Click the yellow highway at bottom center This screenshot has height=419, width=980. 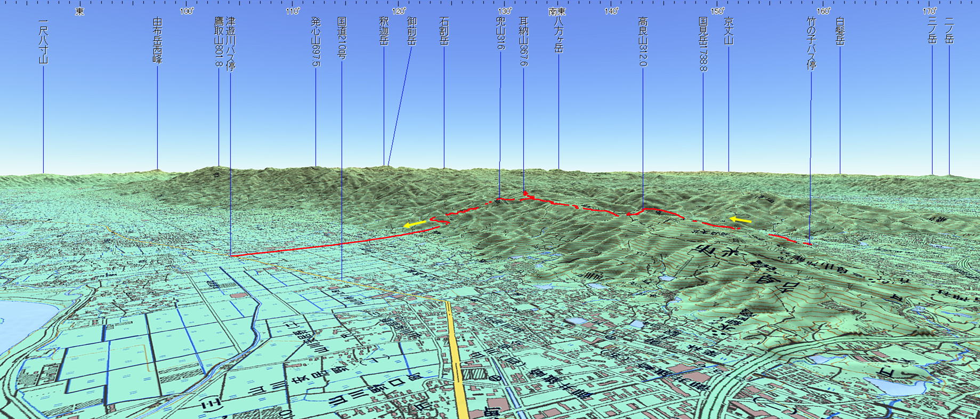click(x=458, y=362)
